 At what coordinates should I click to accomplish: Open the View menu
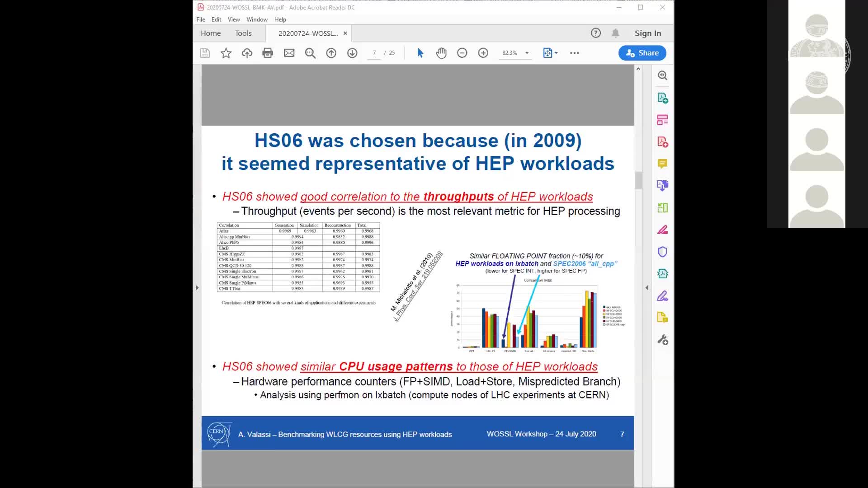click(x=234, y=19)
